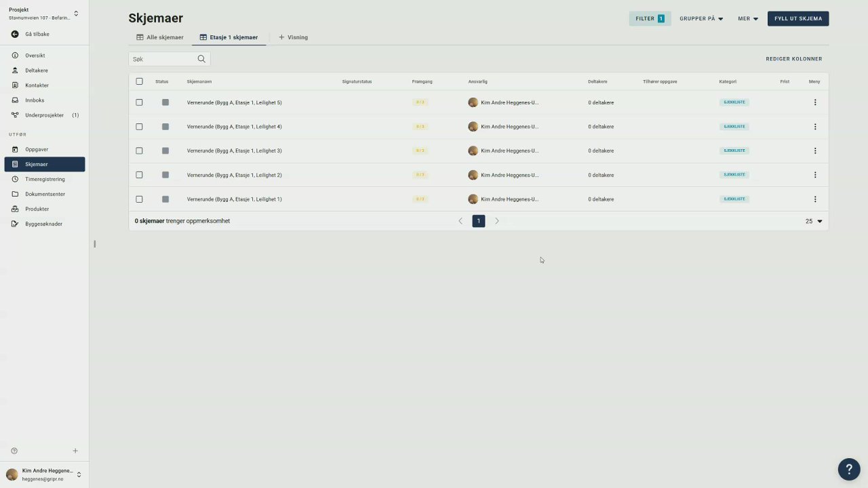Open the FILTER button
Screen dimensions: 868x488
[x=650, y=19]
